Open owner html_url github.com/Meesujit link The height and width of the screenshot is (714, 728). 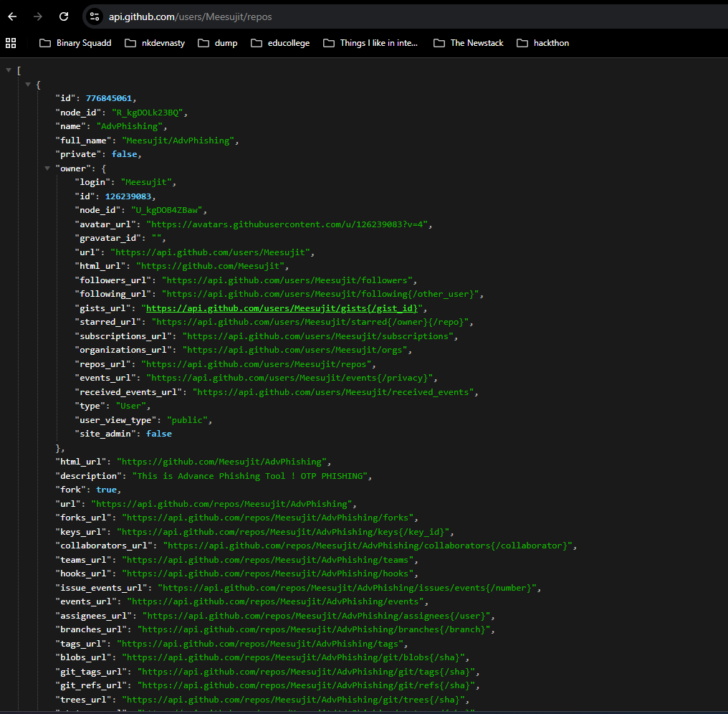[x=212, y=266]
